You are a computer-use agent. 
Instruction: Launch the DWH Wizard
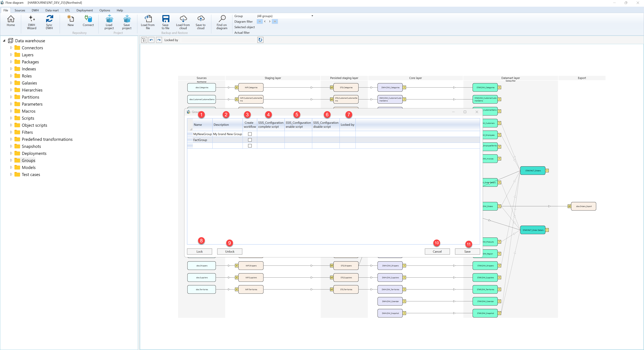point(32,22)
